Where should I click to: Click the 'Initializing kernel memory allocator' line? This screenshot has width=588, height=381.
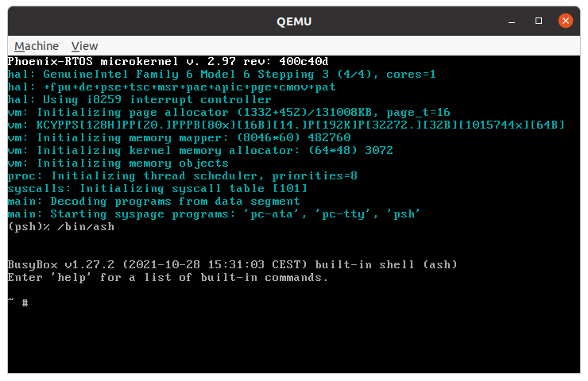pyautogui.click(x=200, y=151)
